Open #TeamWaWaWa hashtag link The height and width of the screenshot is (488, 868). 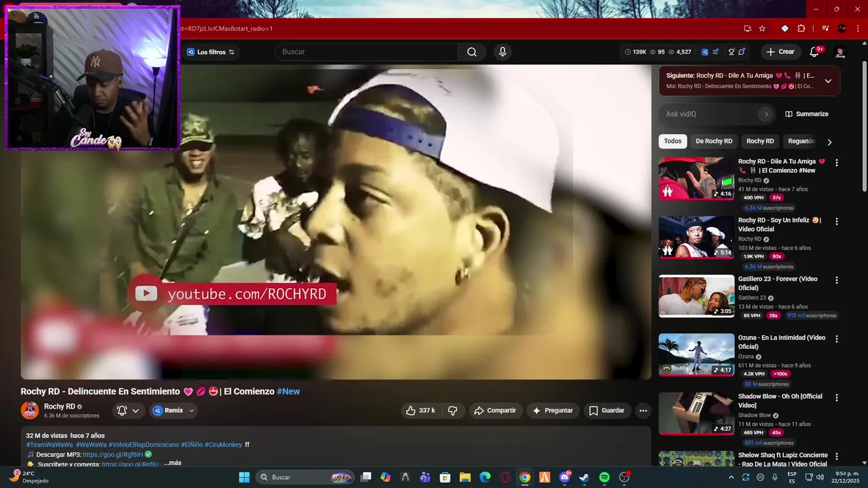[50, 445]
